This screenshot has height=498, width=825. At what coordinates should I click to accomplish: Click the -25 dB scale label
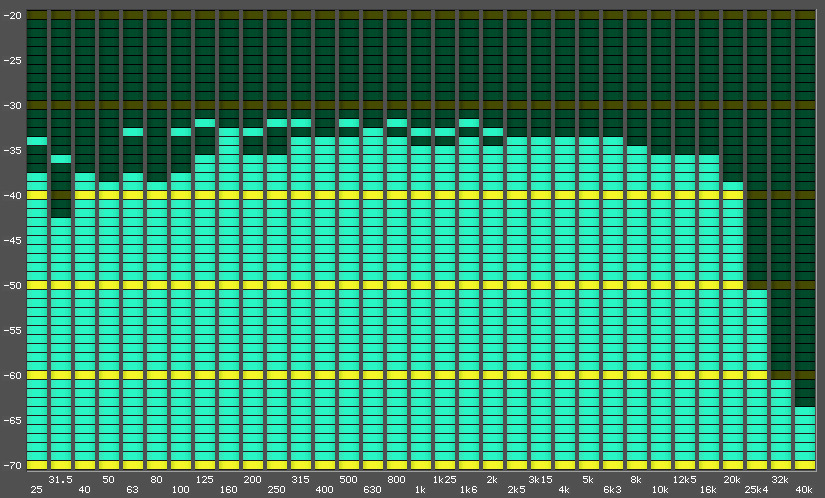(x=13, y=60)
